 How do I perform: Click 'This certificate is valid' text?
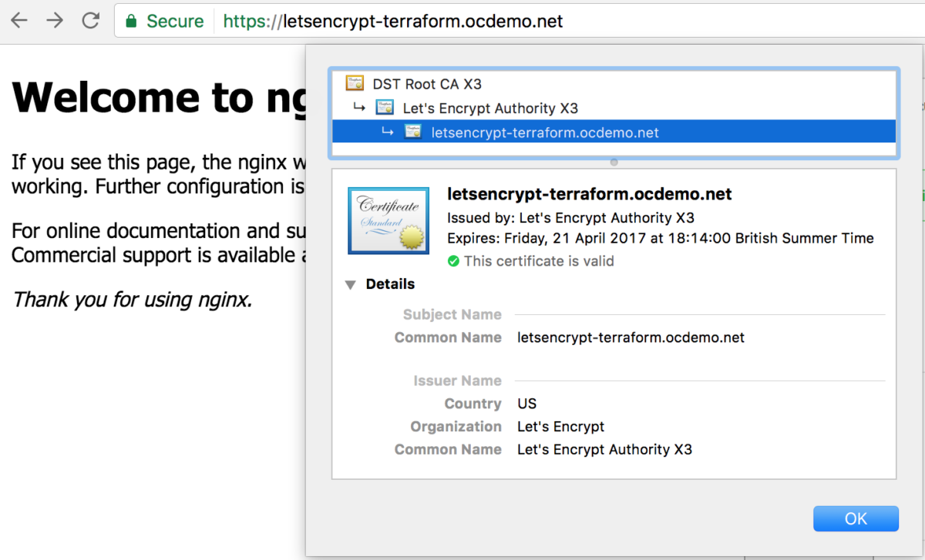(x=539, y=261)
